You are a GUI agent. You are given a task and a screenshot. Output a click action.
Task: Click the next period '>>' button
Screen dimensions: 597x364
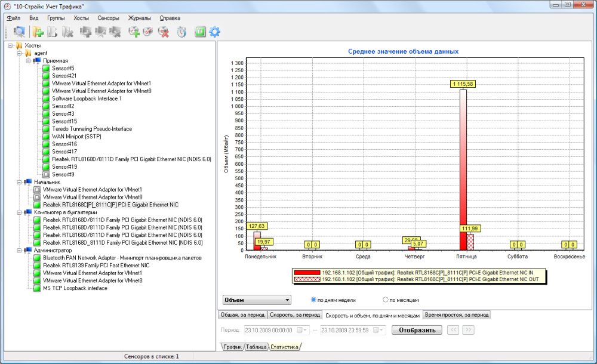click(x=468, y=330)
